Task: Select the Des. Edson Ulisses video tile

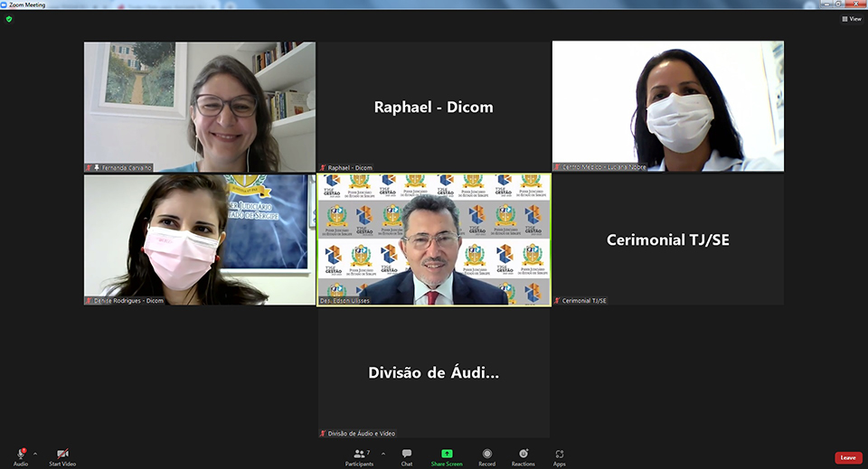Action: coord(434,239)
